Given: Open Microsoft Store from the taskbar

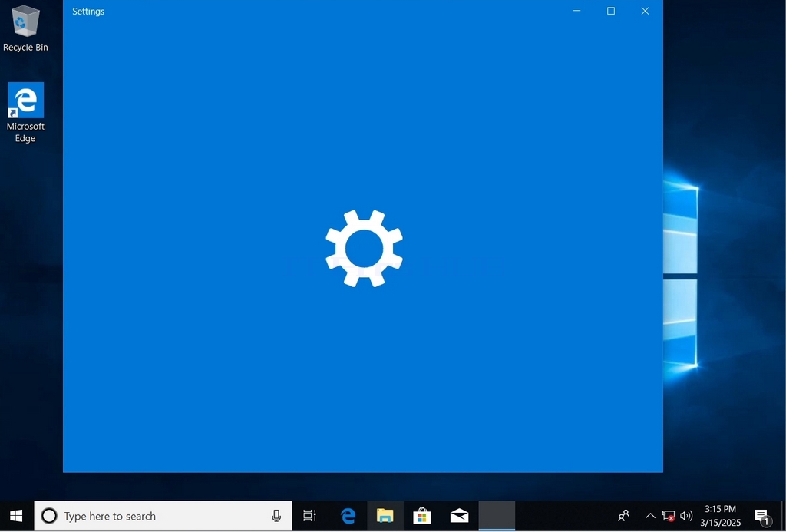Looking at the screenshot, I should click(422, 516).
